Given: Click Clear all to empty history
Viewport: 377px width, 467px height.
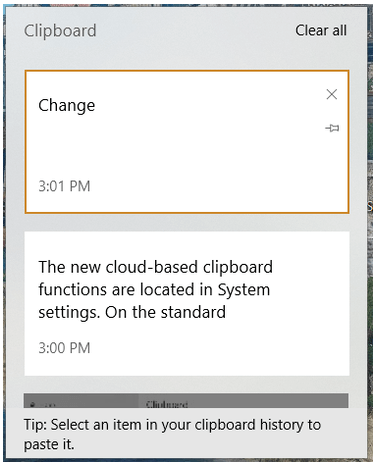Looking at the screenshot, I should 321,31.
